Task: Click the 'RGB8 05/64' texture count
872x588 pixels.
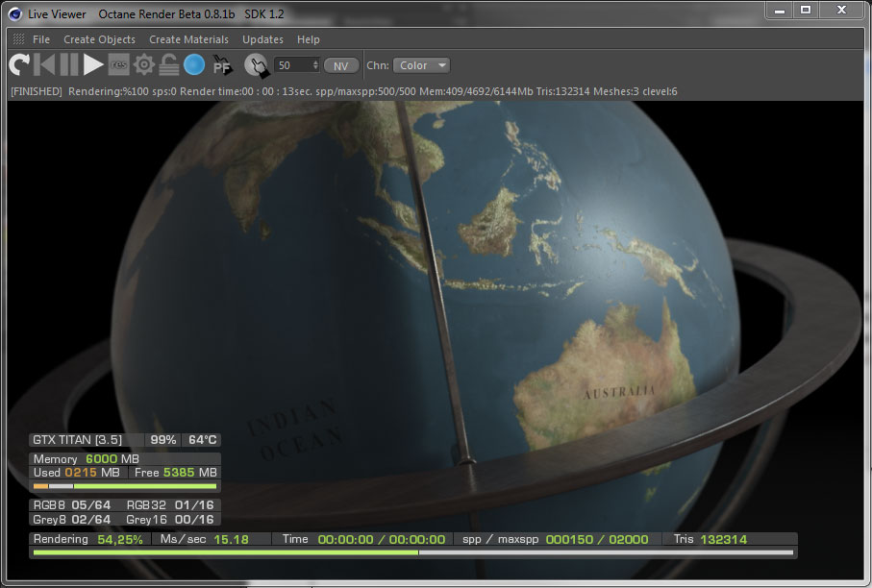Action: [x=72, y=505]
